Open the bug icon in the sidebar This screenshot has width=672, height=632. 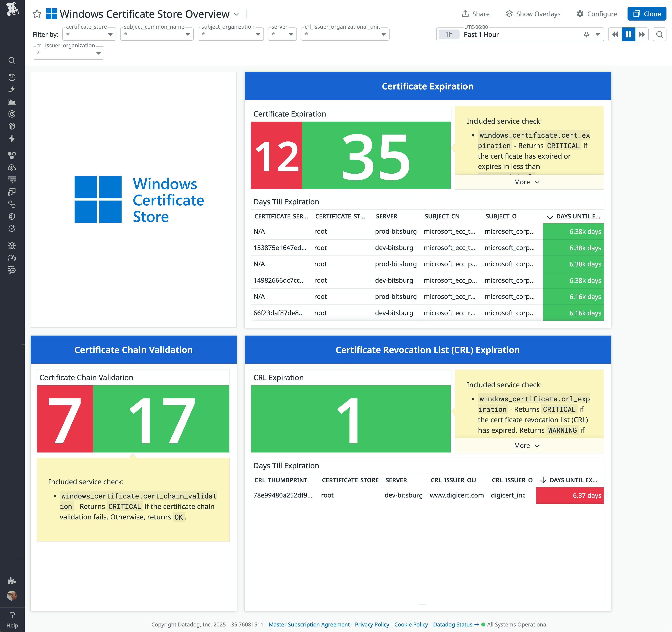coord(12,245)
